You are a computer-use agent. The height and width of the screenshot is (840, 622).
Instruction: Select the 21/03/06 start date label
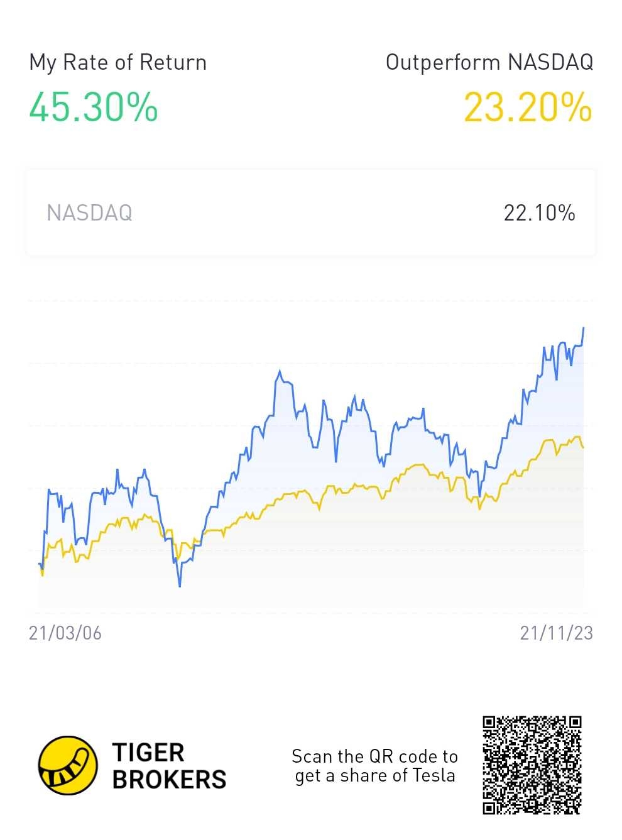tap(65, 633)
